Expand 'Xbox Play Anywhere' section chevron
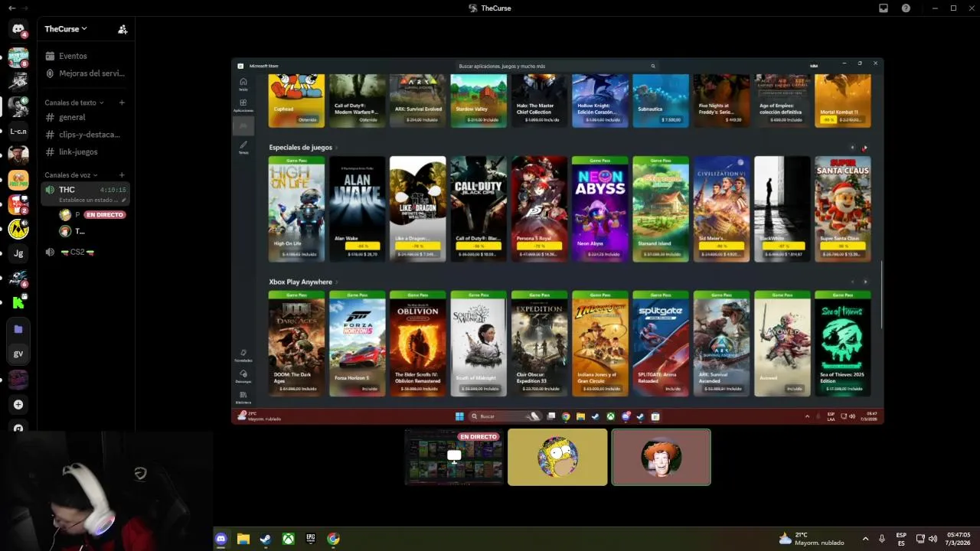This screenshot has height=551, width=980. [x=337, y=282]
